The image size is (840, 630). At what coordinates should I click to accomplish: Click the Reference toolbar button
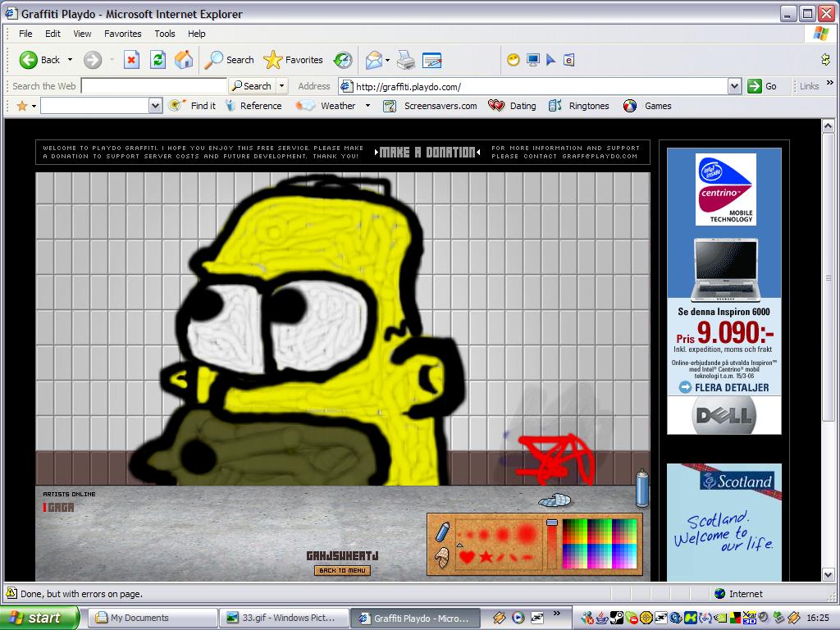[253, 106]
